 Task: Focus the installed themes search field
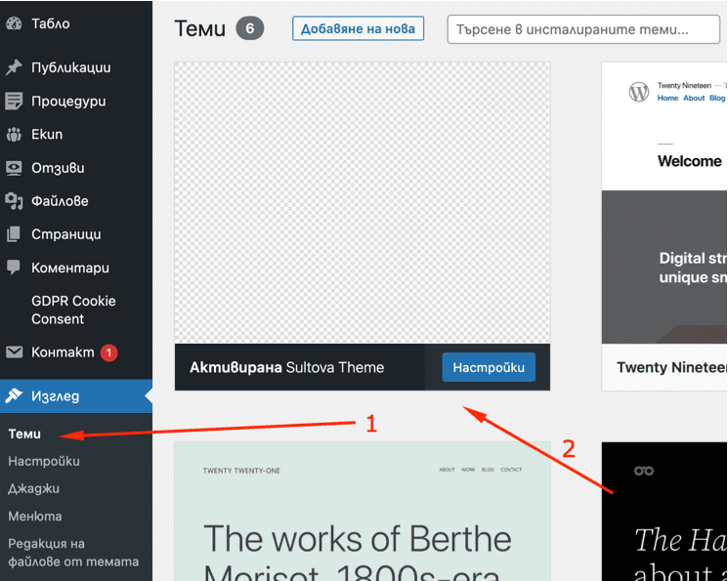click(582, 29)
